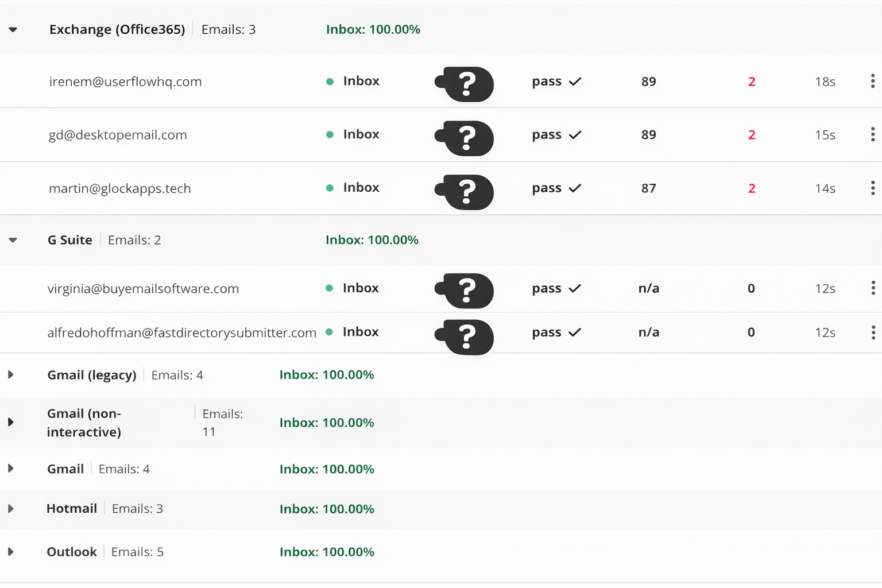Expand the Hotmail group
882x588 pixels.
(x=11, y=509)
